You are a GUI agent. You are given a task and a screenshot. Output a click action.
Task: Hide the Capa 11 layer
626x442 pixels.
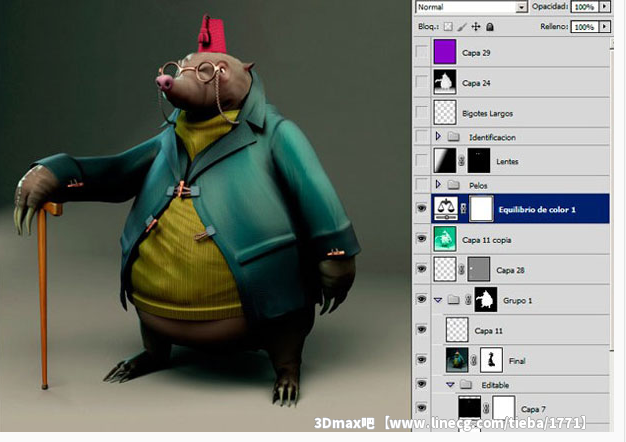[x=422, y=329]
